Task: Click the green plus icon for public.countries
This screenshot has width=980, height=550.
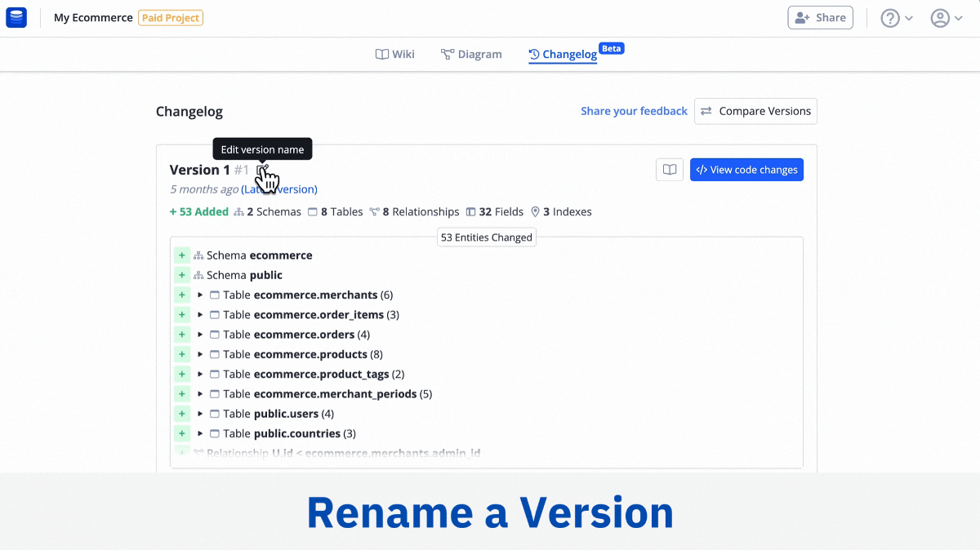Action: click(182, 433)
